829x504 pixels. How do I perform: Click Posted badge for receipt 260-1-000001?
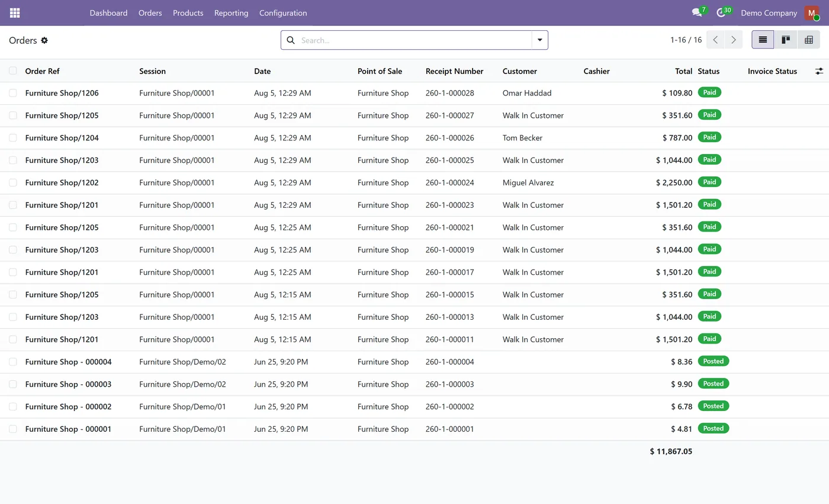coord(713,428)
